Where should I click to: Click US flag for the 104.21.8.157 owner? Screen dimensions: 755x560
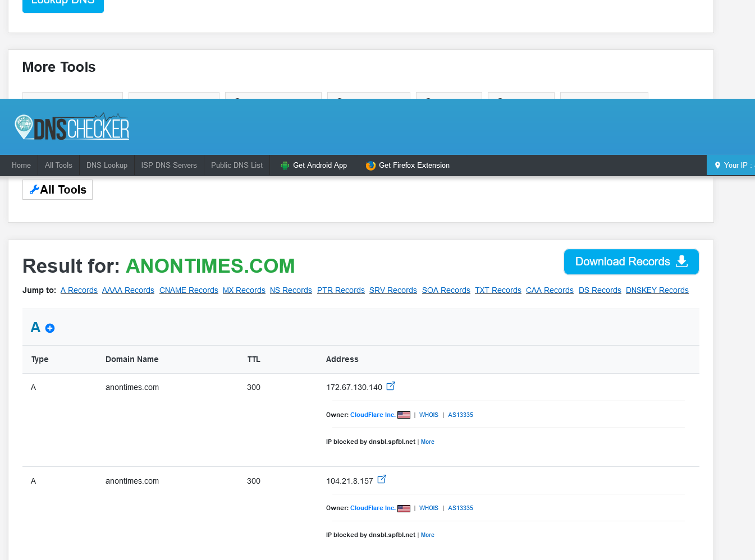(x=404, y=508)
